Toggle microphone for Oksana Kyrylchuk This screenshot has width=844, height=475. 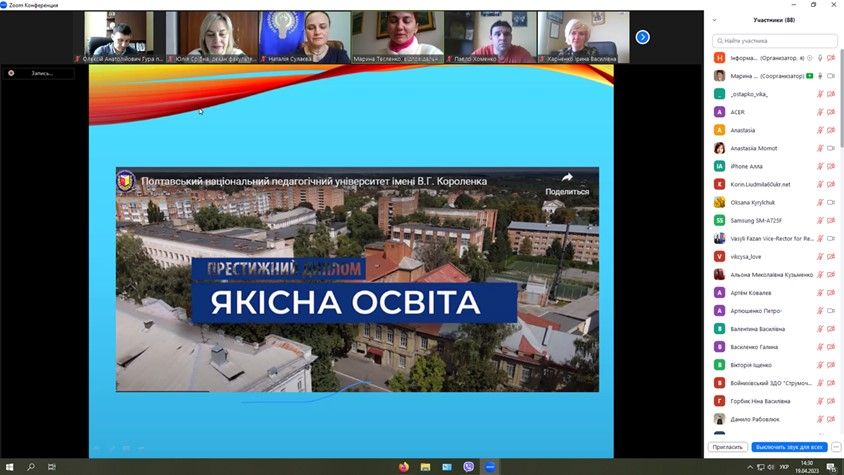pos(819,202)
